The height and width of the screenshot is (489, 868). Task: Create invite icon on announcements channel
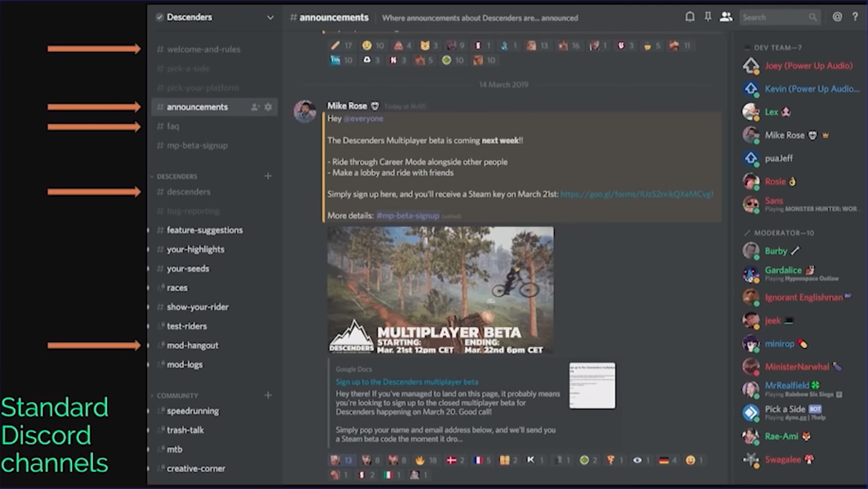click(x=255, y=107)
